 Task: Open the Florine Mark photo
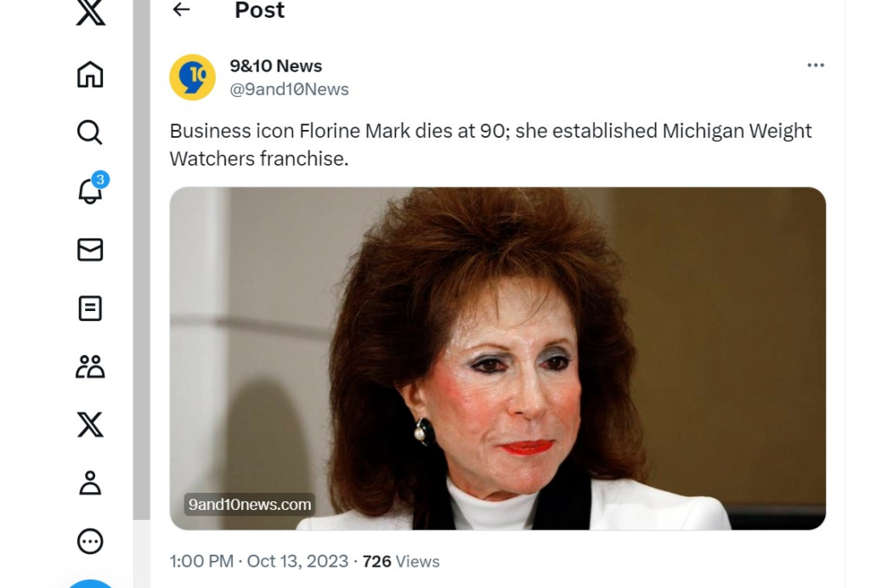click(497, 357)
